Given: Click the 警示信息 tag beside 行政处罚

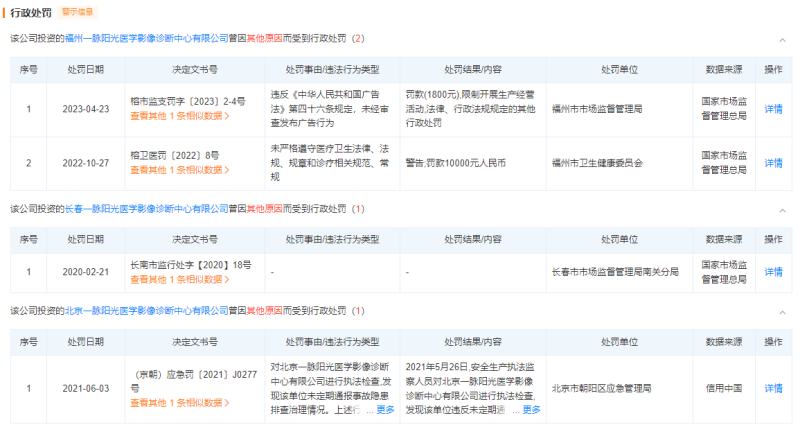Looking at the screenshot, I should [x=79, y=12].
